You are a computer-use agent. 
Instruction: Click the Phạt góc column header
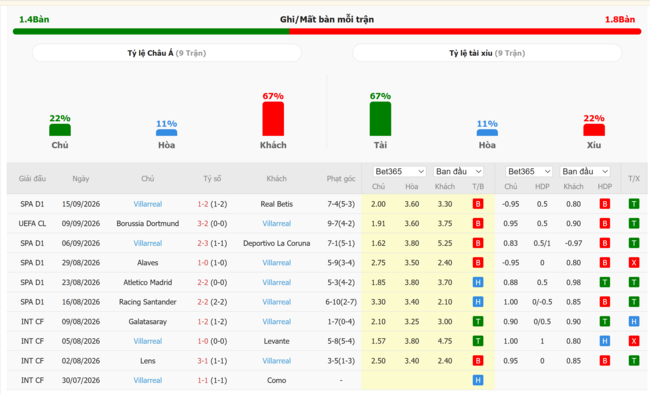341,179
